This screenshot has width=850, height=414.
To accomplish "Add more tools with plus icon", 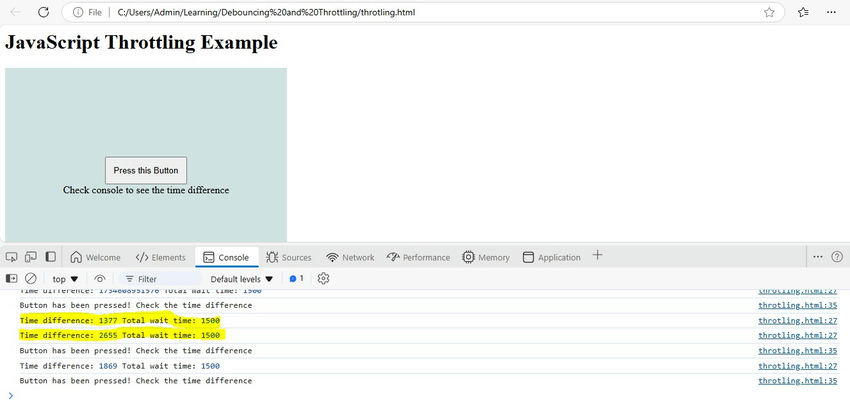I will 597,255.
